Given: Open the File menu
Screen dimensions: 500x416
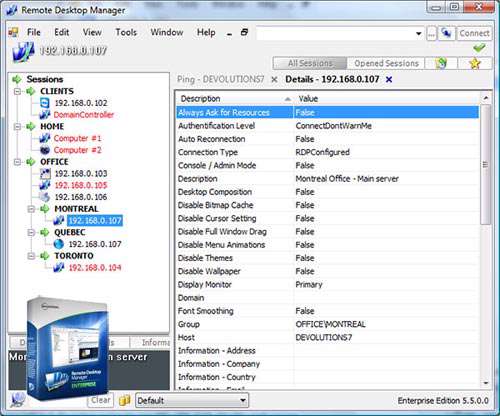Looking at the screenshot, I should coord(34,32).
